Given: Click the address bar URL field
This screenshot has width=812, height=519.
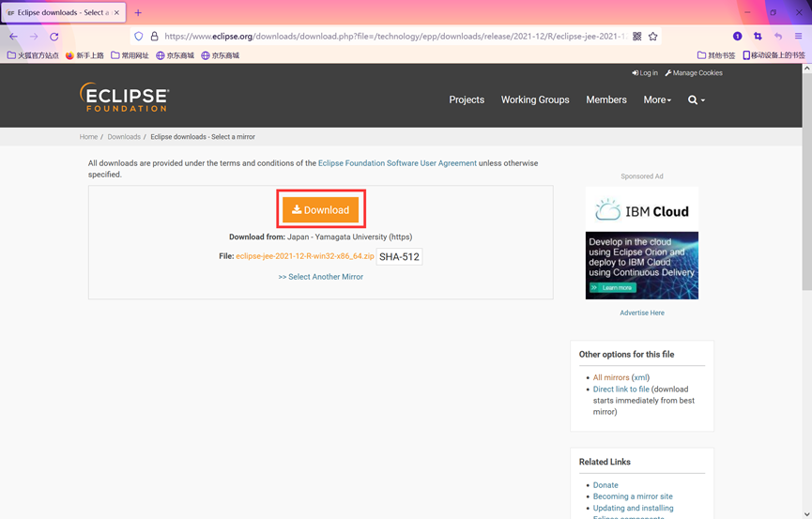Looking at the screenshot, I should (x=395, y=37).
